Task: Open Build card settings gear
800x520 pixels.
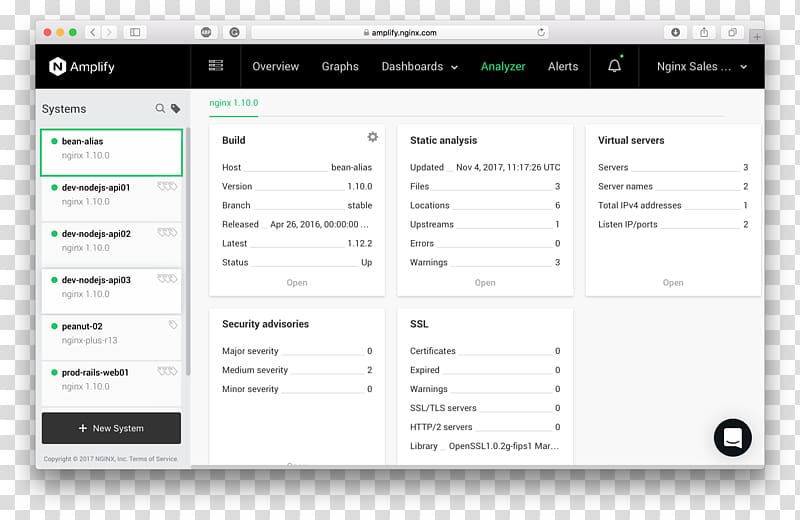Action: pyautogui.click(x=373, y=137)
